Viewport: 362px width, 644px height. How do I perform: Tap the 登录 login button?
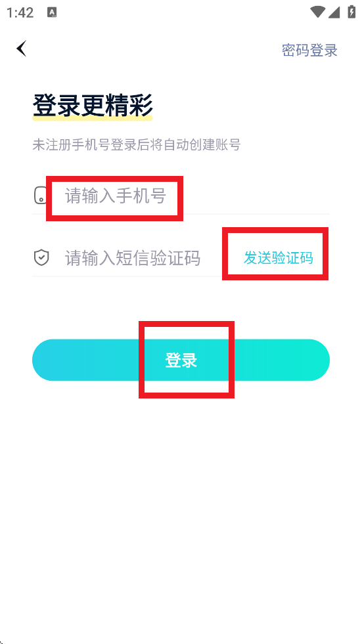[x=181, y=360]
